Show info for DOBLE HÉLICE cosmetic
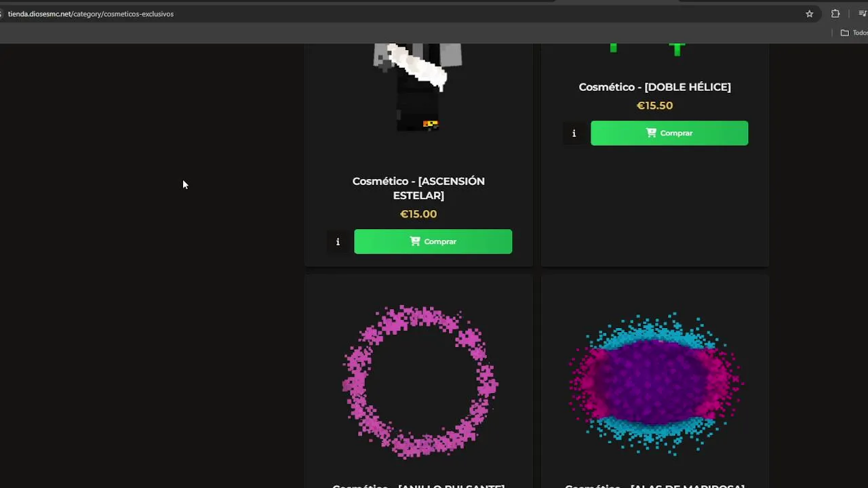 point(574,134)
